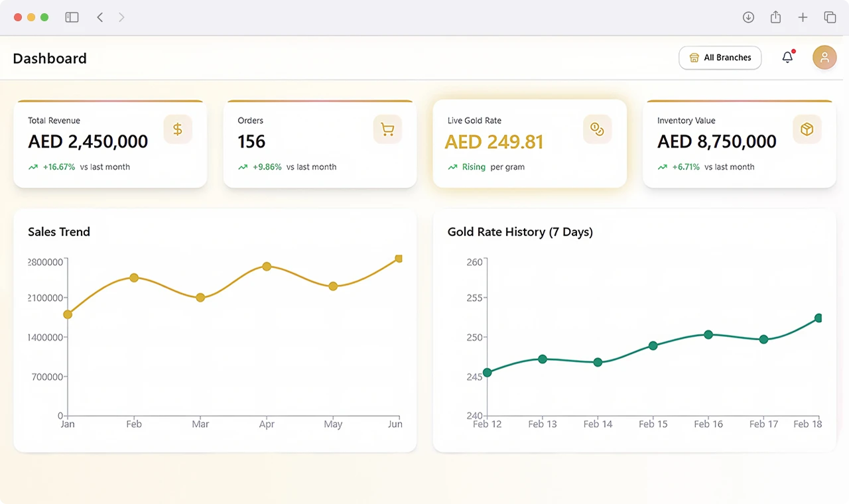Go back with the left chevron

100,17
